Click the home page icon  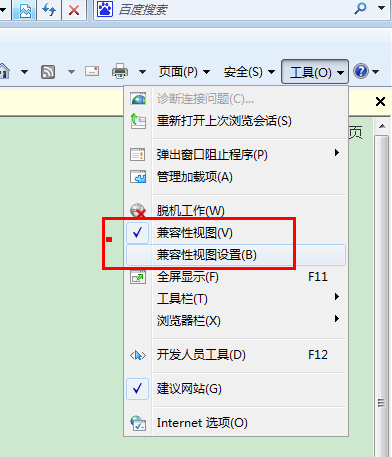[x=5, y=71]
